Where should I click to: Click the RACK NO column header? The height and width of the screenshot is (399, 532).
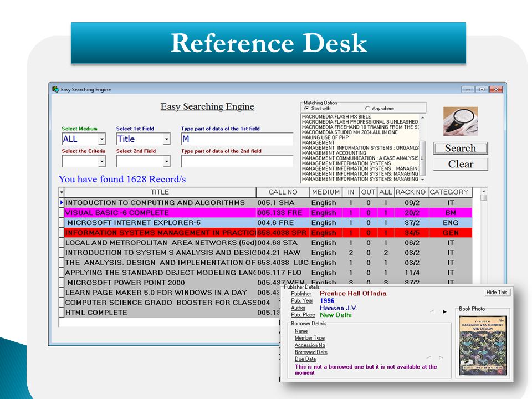point(411,192)
